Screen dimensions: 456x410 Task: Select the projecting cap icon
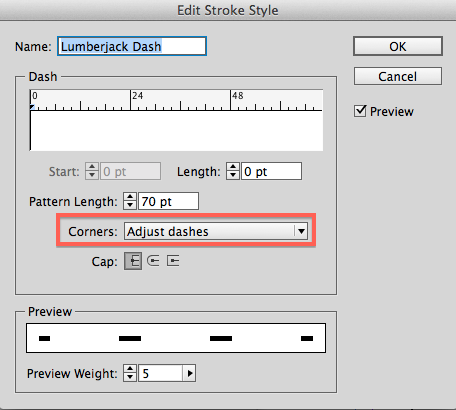[173, 261]
